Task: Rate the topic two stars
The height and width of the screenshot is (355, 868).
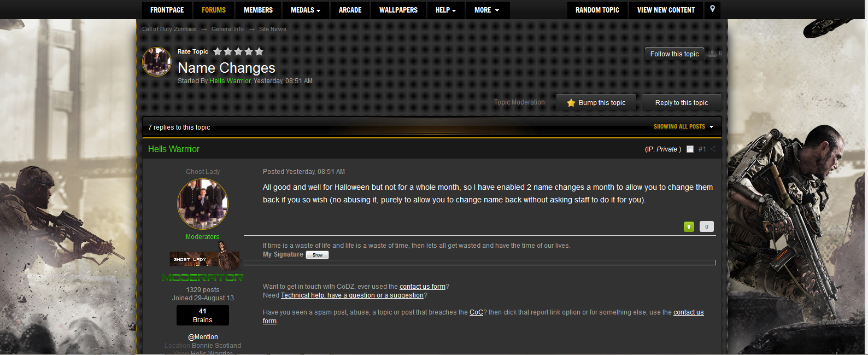Action: [228, 51]
